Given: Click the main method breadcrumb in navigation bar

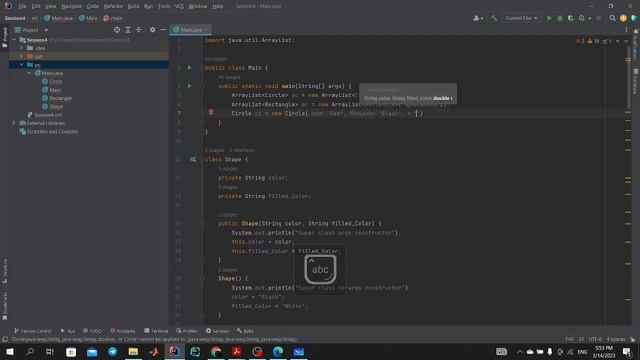Looking at the screenshot, I should 113,18.
